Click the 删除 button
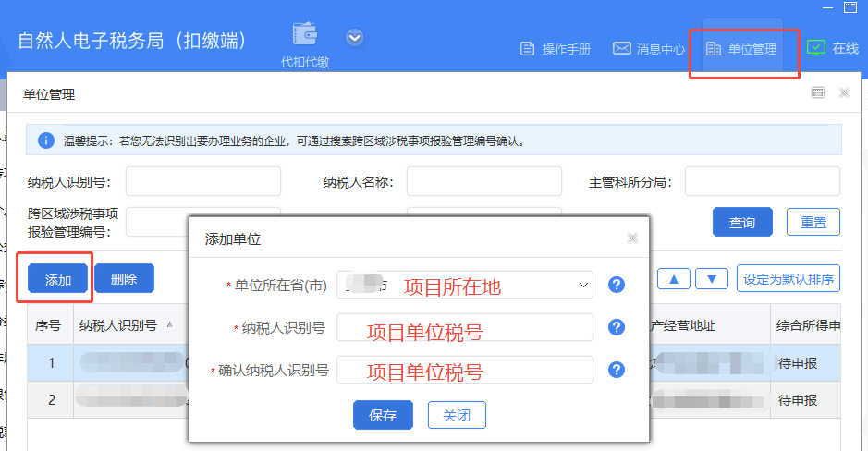The height and width of the screenshot is (451, 868). 124,279
